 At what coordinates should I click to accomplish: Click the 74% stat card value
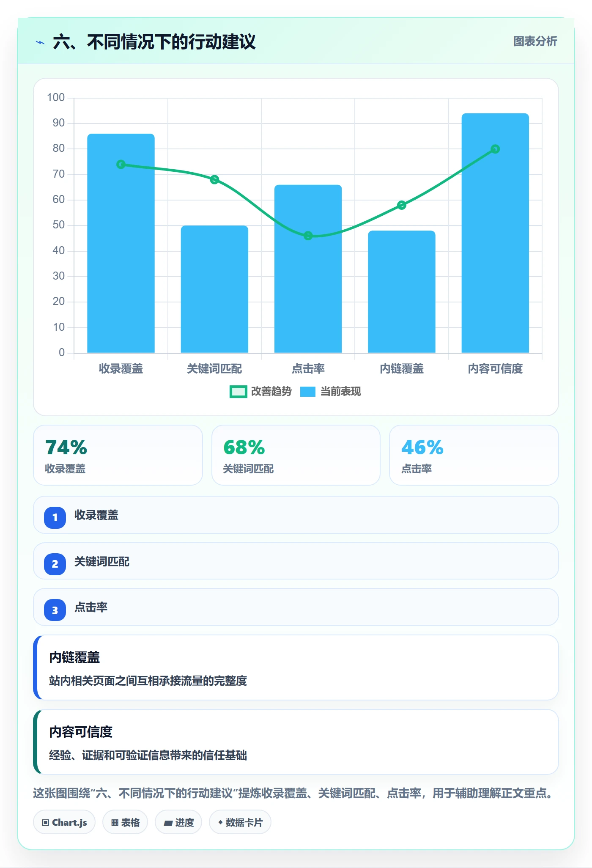click(x=66, y=448)
